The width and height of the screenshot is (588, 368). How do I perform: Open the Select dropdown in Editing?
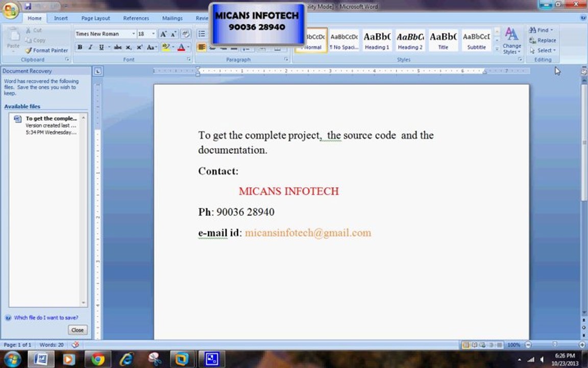point(543,50)
